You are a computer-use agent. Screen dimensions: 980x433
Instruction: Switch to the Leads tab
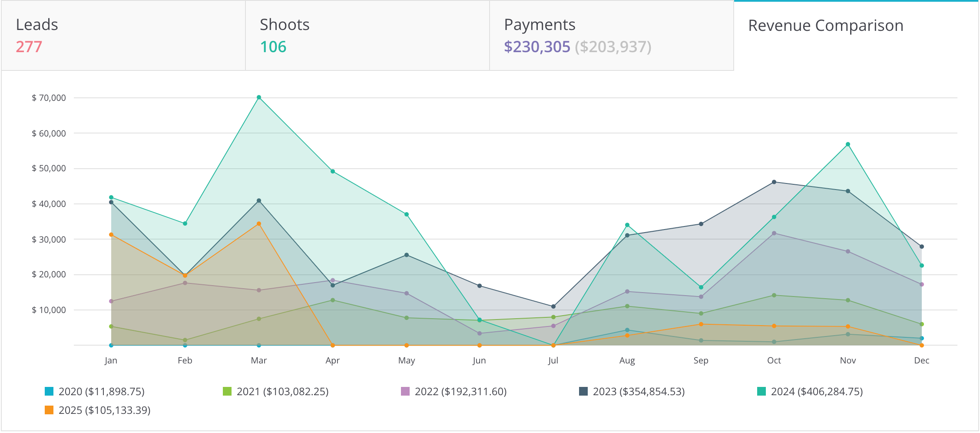pos(123,36)
